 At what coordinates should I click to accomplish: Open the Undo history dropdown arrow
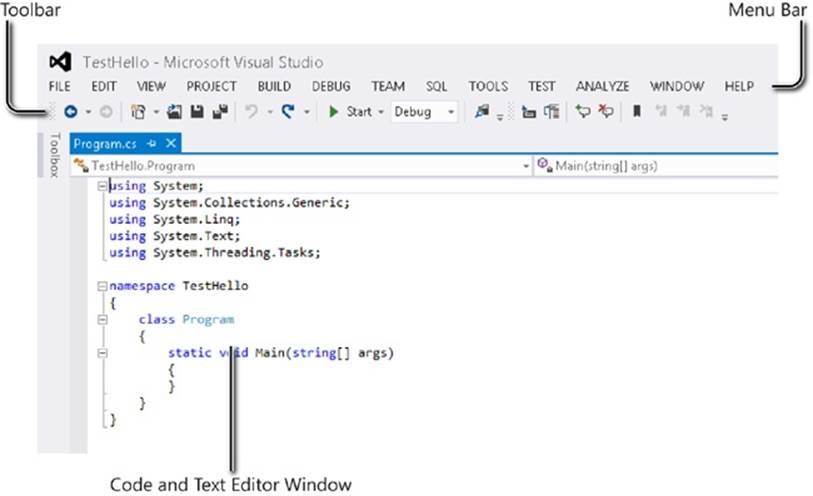[x=270, y=112]
